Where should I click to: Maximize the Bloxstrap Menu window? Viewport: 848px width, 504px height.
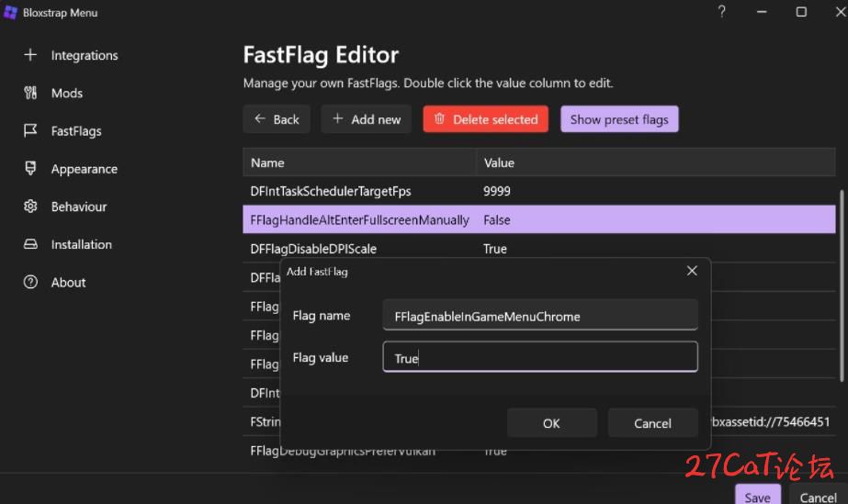pyautogui.click(x=801, y=11)
